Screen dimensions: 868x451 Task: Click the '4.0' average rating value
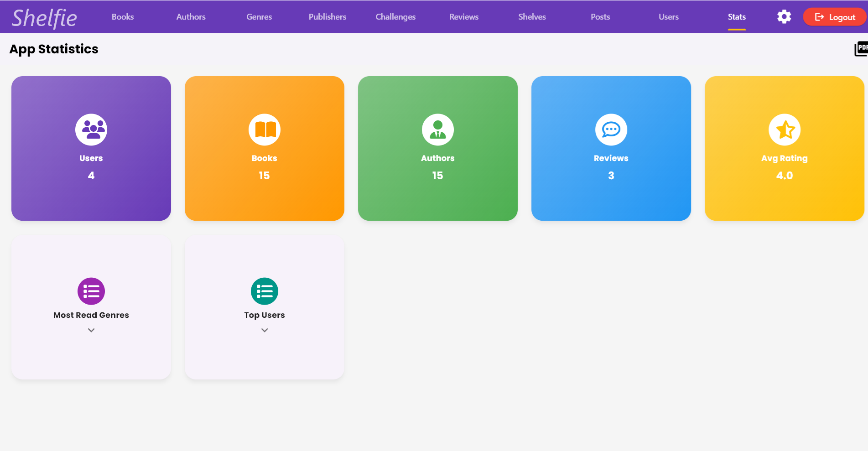pos(785,176)
